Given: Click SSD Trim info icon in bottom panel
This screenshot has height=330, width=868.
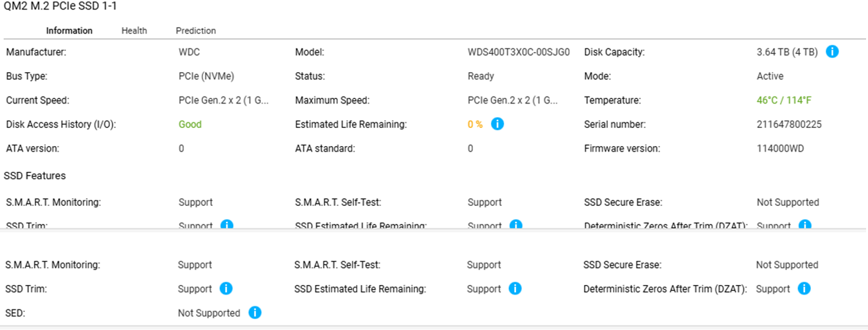Looking at the screenshot, I should pos(226,289).
